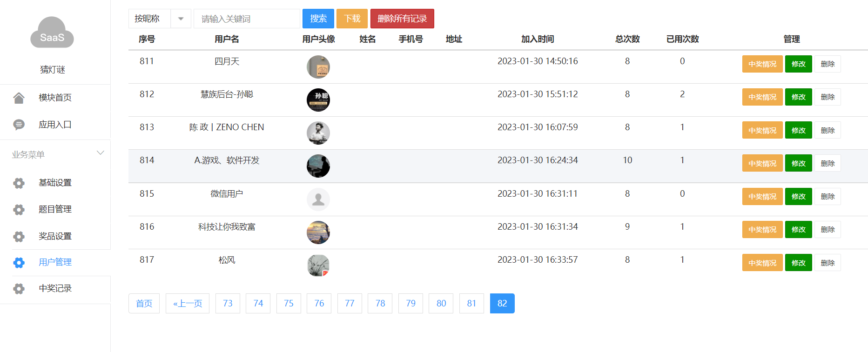Click the gear icon beside 基础设置
This screenshot has width=868, height=352.
[x=19, y=183]
